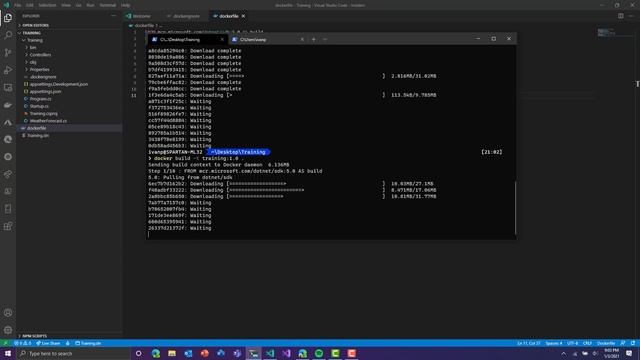Collapse the TRAINING workspace section
This screenshot has height=360, width=640.
[69, 33]
